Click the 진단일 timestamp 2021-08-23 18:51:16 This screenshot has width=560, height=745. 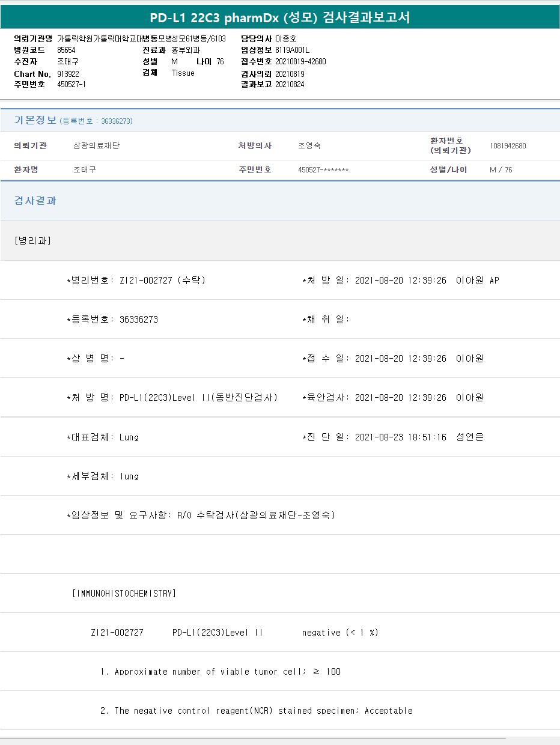[400, 437]
